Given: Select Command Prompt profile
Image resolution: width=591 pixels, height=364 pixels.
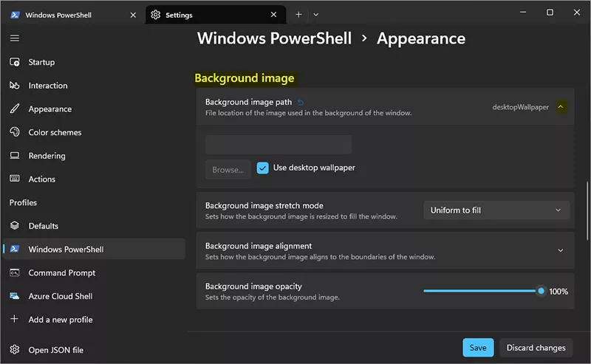Looking at the screenshot, I should click(x=95, y=272).
